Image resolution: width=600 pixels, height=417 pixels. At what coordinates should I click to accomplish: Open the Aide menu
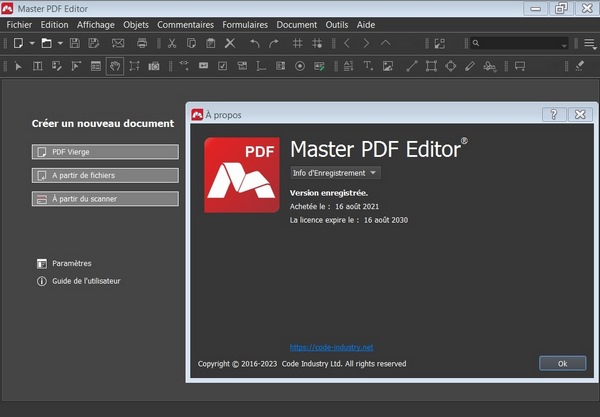click(366, 25)
